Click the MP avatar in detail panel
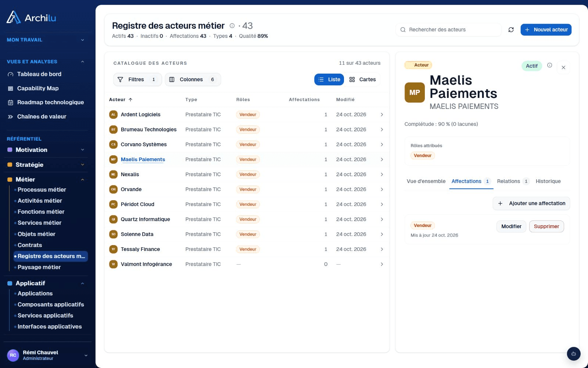Screen dimensions: 588x368 pyautogui.click(x=415, y=92)
